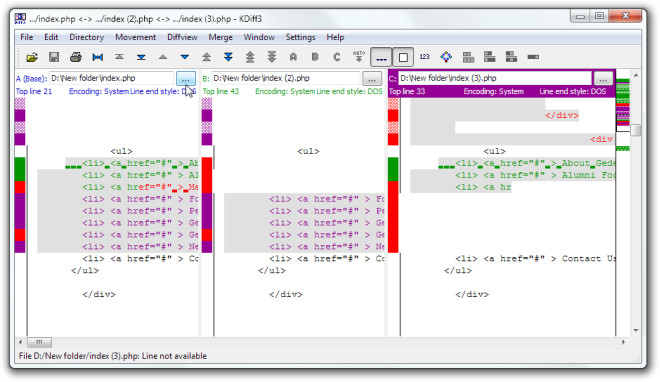Click the show window B layout icon
The height and width of the screenshot is (382, 660).
point(511,57)
